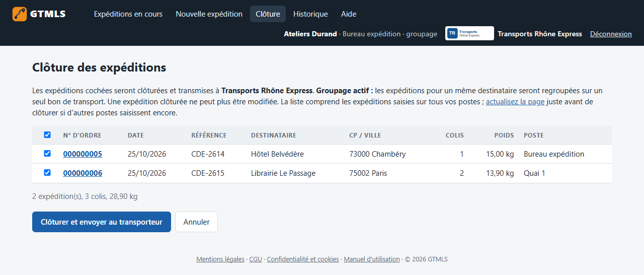Image resolution: width=644 pixels, height=275 pixels.
Task: Open order number 000000006
Action: click(83, 173)
